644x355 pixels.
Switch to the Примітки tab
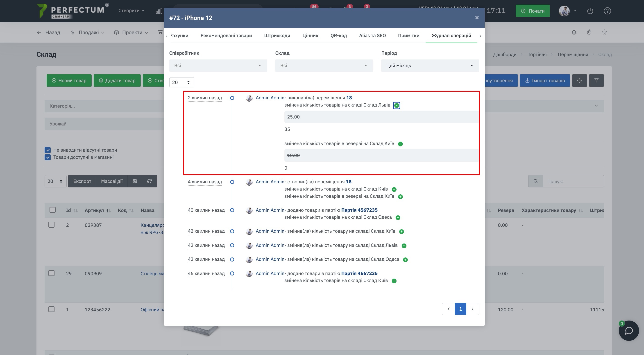(408, 36)
